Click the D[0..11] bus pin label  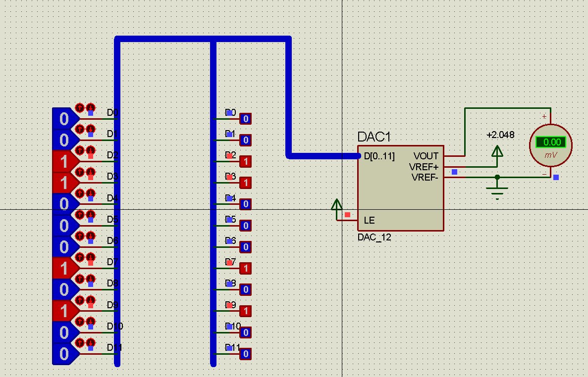(x=379, y=156)
